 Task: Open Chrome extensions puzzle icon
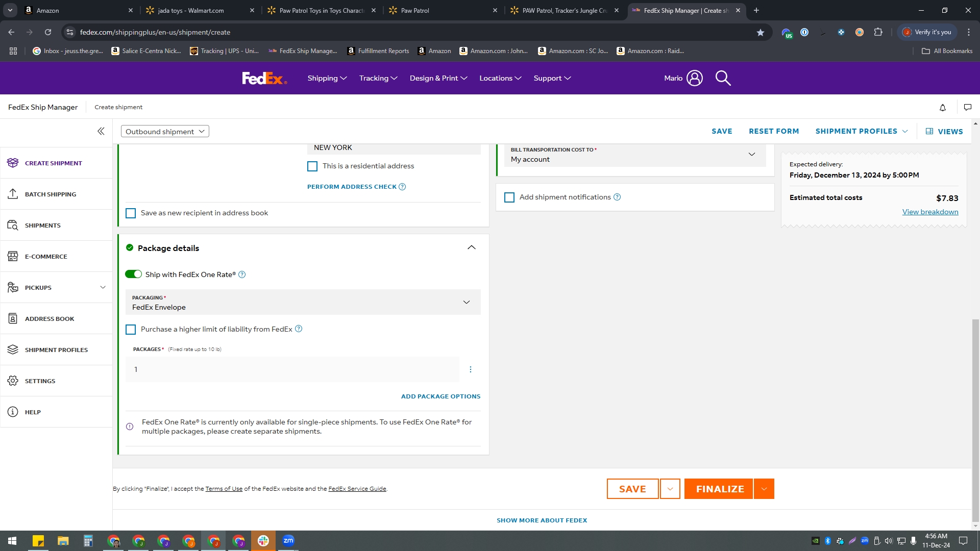878,32
